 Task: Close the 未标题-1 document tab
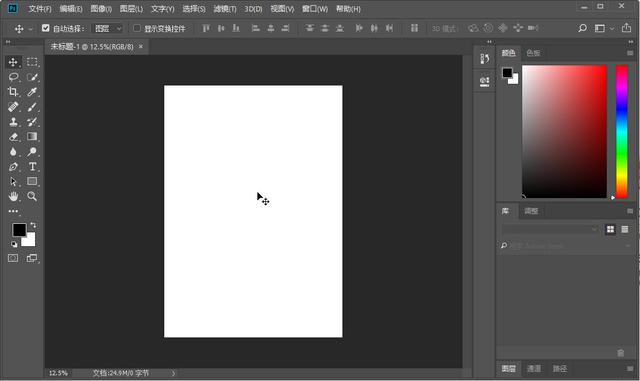(x=141, y=47)
